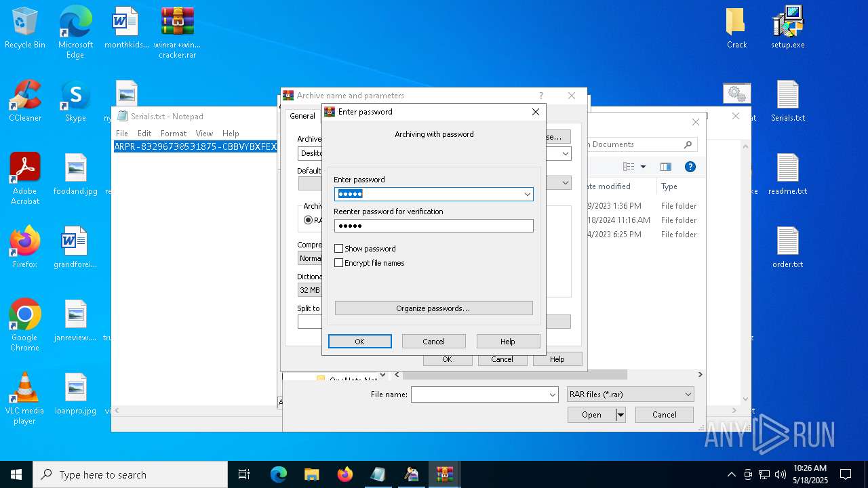Screen dimensions: 868x488
Task: Select winrar+winrar cracker.rar archive icon
Action: (x=178, y=32)
